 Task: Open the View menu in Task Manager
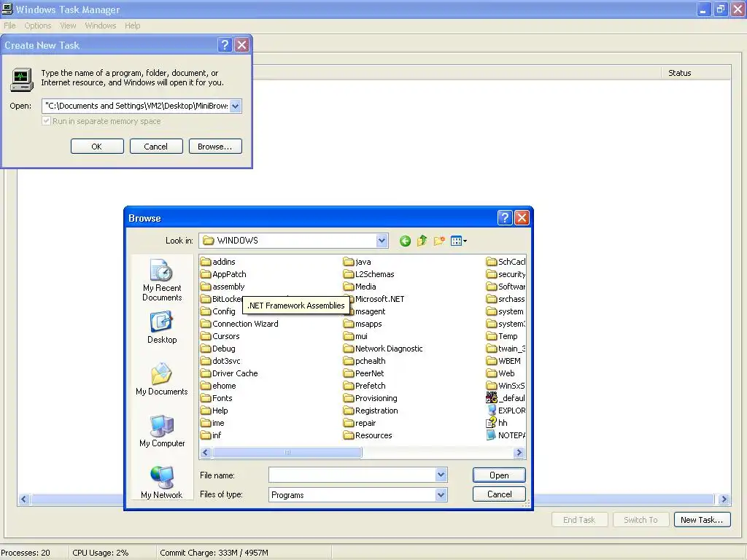tap(68, 26)
